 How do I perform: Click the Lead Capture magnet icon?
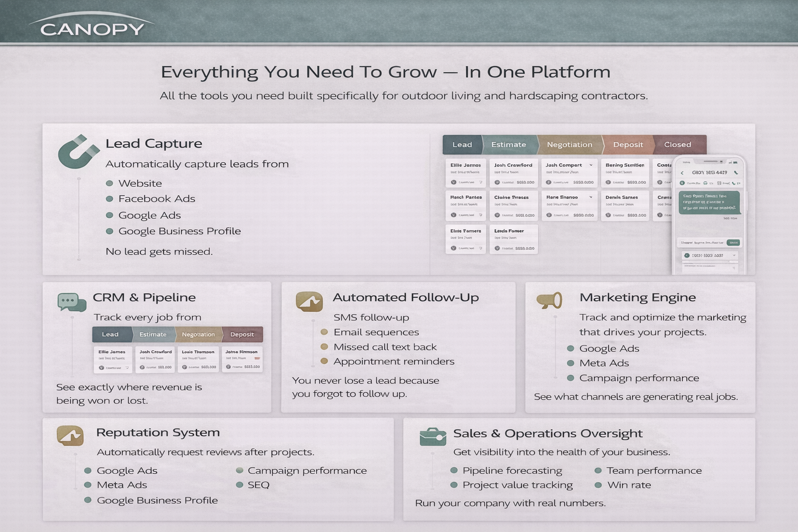(78, 152)
